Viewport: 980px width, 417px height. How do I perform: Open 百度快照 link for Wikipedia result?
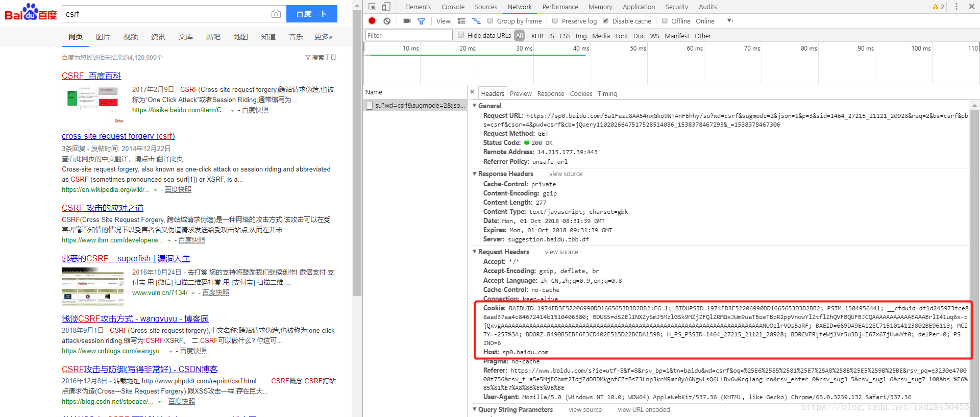pyautogui.click(x=178, y=189)
